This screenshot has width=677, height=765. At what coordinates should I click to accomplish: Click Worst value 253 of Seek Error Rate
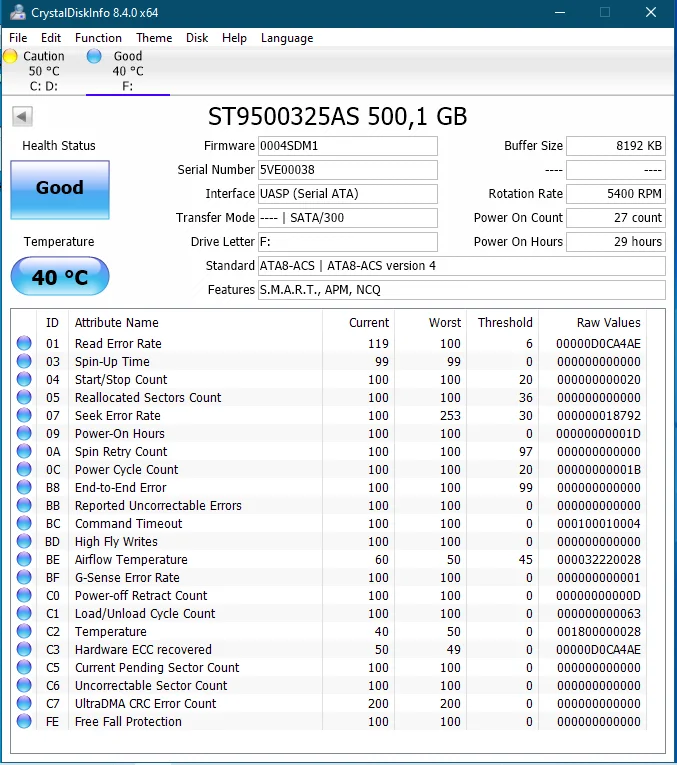click(x=450, y=416)
